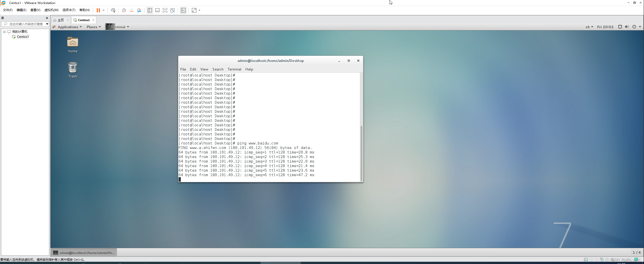Image resolution: width=644 pixels, height=264 pixels.
Task: Maximize the terminal window
Action: pyautogui.click(x=349, y=61)
